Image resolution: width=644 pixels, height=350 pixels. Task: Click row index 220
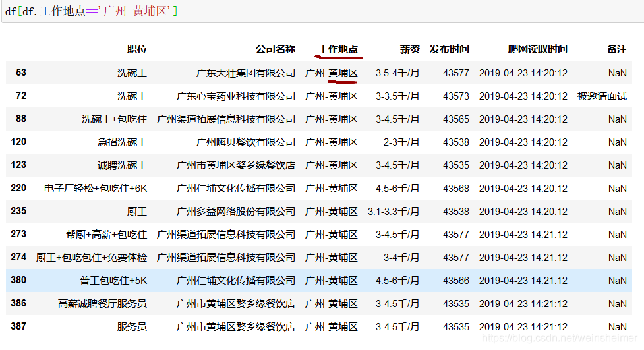pyautogui.click(x=18, y=188)
